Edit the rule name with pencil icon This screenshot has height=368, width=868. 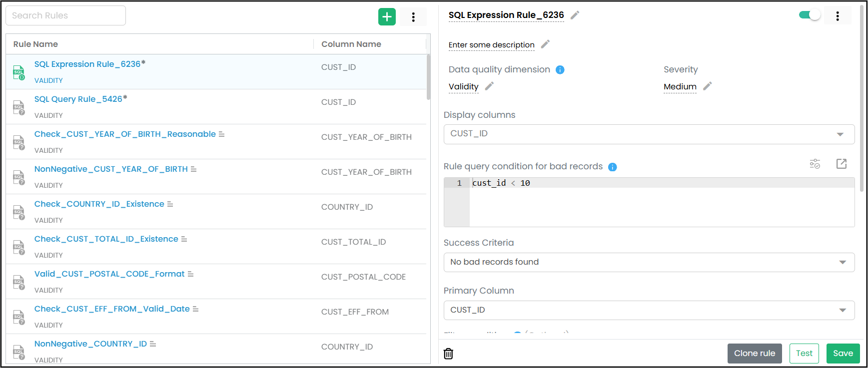[x=575, y=15]
